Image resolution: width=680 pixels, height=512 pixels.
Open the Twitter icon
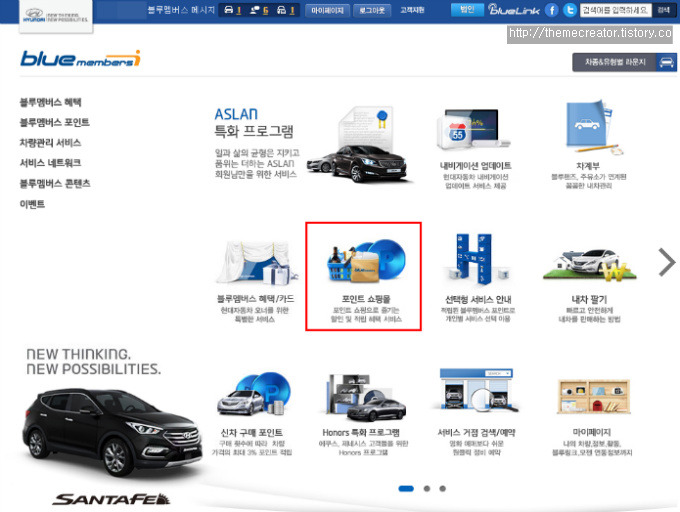pyautogui.click(x=569, y=10)
